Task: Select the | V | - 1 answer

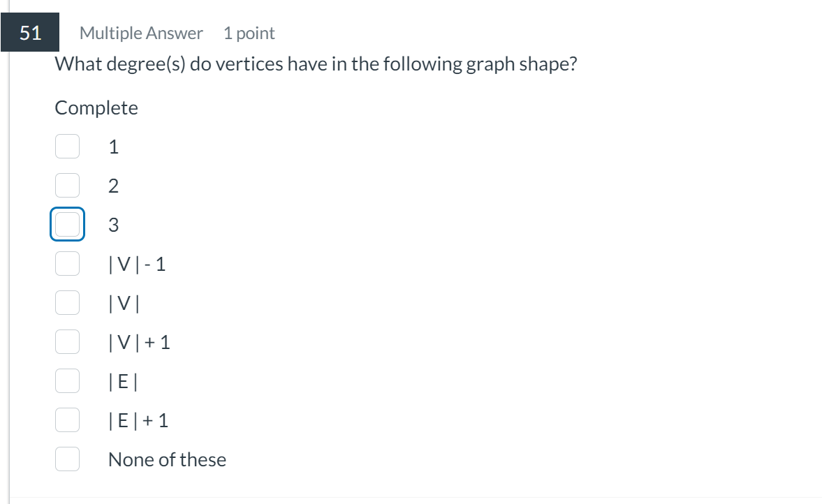Action: coord(67,263)
